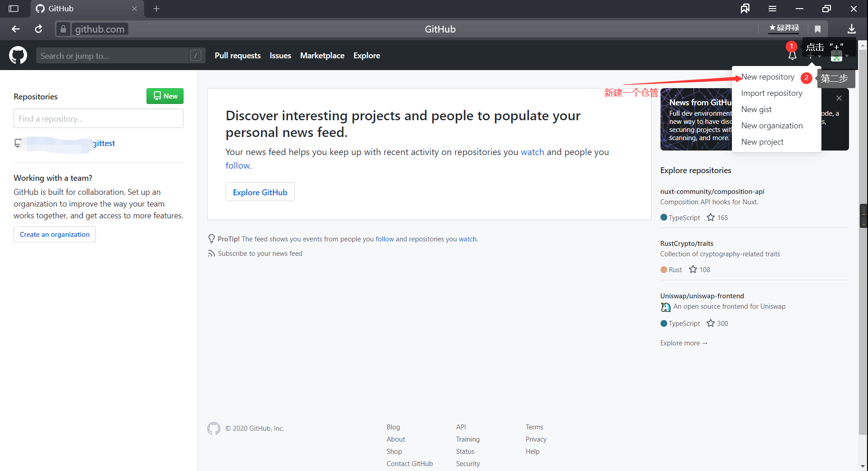Click the scrollbar down arrow
The height and width of the screenshot is (471, 868).
863,466
